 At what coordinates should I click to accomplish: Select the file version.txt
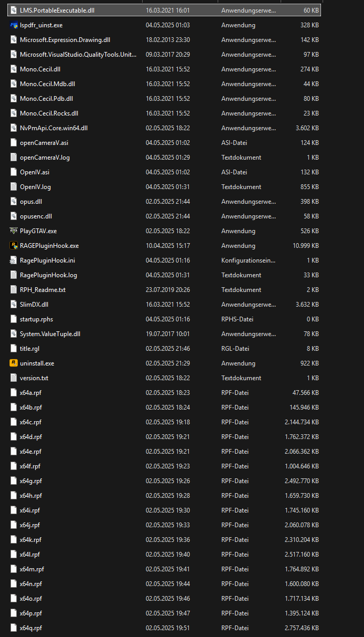(34, 378)
